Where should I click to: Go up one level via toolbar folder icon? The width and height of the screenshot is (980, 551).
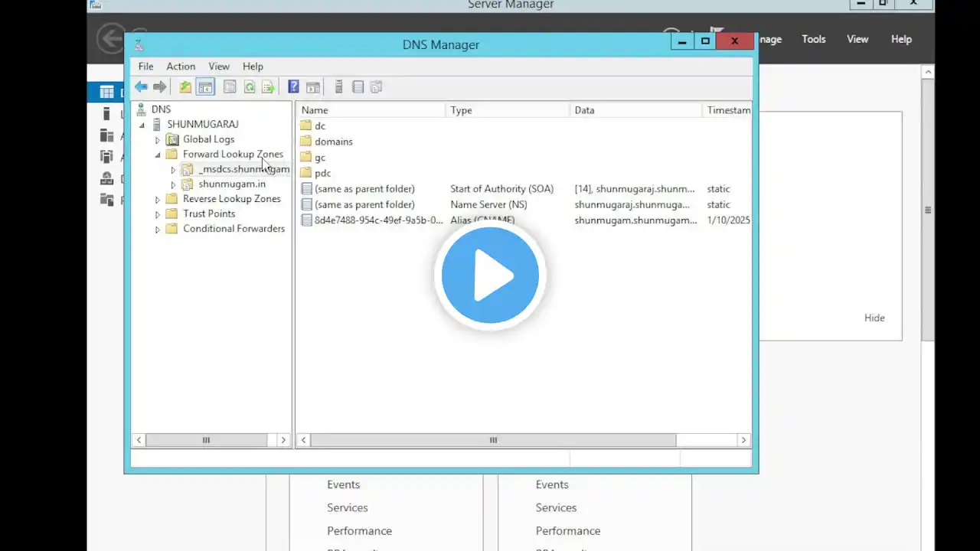click(185, 87)
